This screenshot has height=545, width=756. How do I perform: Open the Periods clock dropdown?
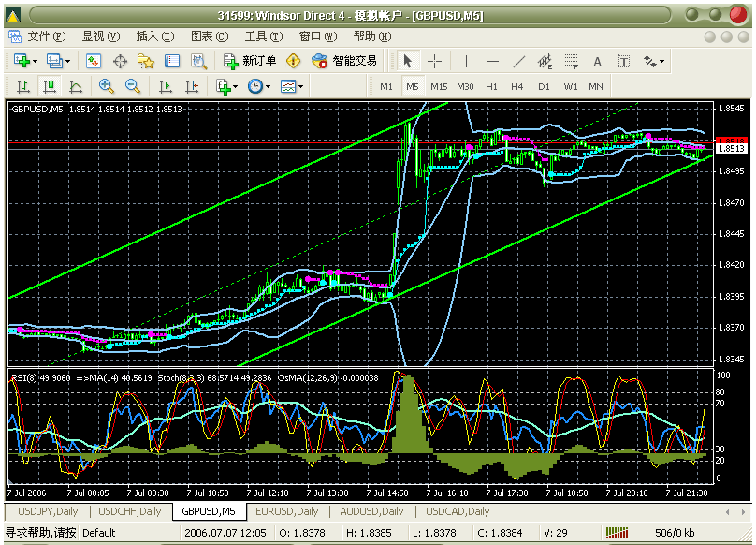[x=259, y=86]
